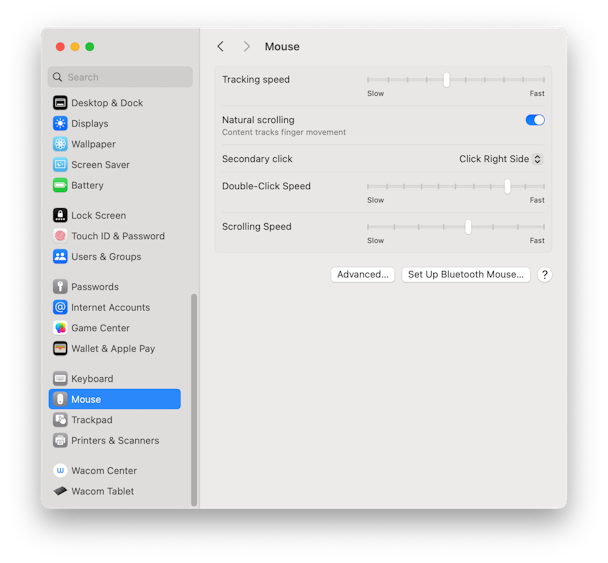Click the Printers & Scanners icon
Viewport: 608px width, 563px height.
(60, 440)
